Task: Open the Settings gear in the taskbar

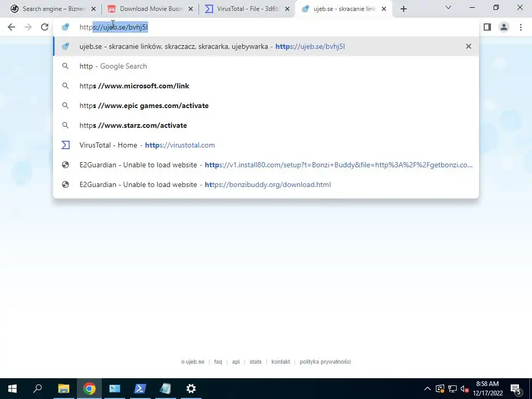Action: [191, 389]
